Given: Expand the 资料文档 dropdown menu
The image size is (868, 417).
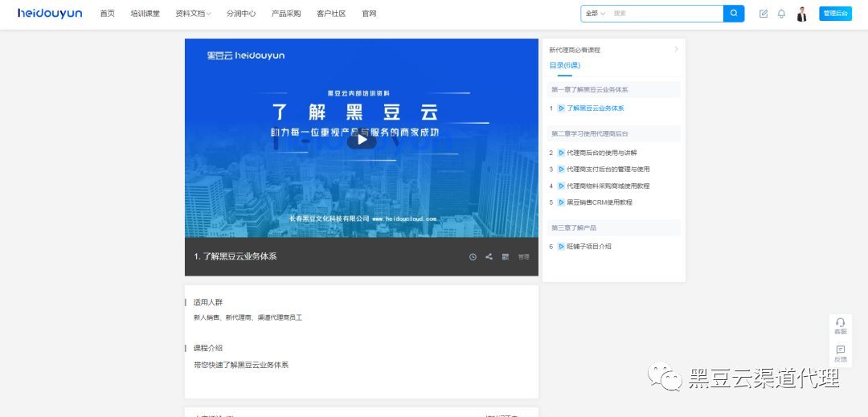Looking at the screenshot, I should (193, 14).
